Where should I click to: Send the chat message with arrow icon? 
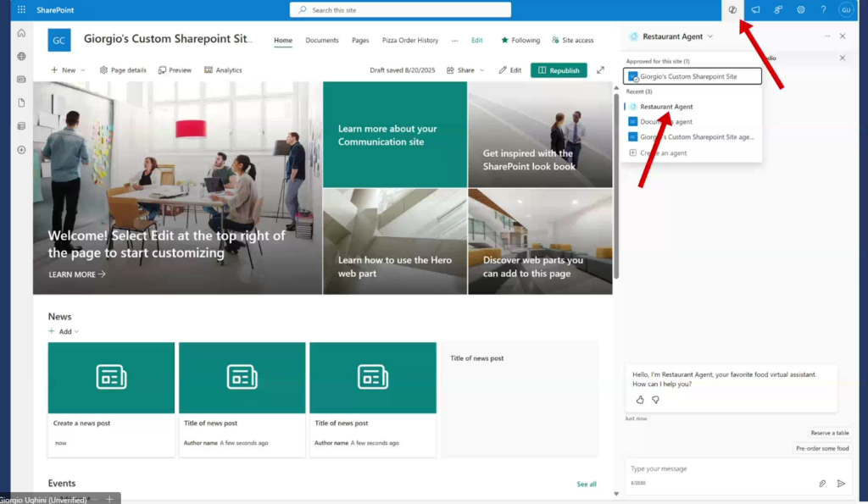[x=842, y=484]
